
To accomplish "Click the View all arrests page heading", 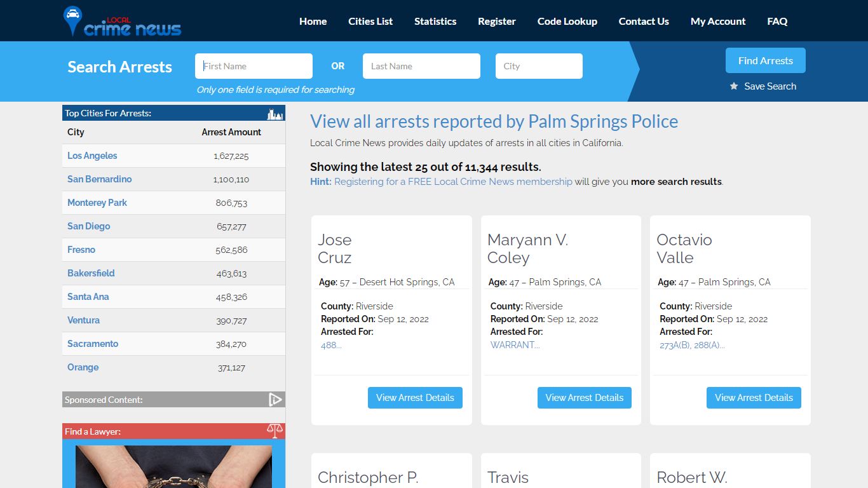I will click(494, 121).
